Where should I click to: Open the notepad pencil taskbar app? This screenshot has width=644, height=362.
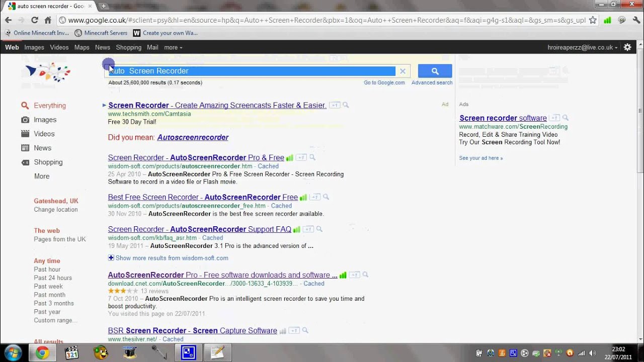(x=217, y=353)
